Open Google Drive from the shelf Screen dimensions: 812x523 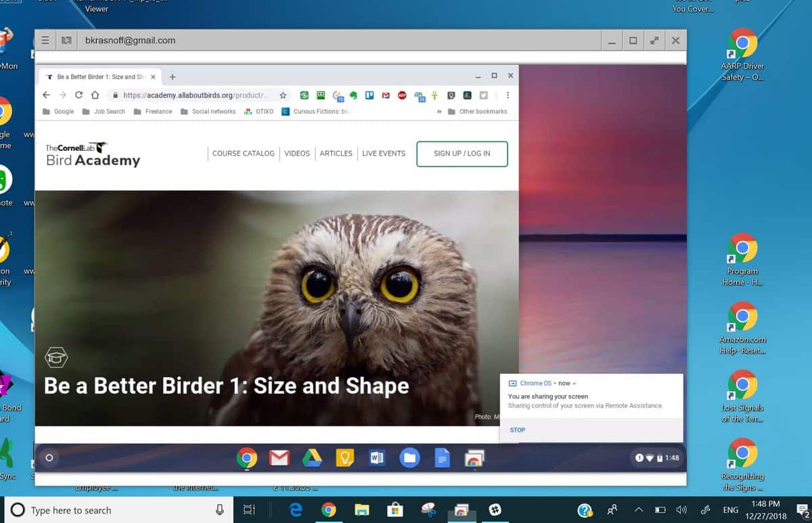(312, 458)
